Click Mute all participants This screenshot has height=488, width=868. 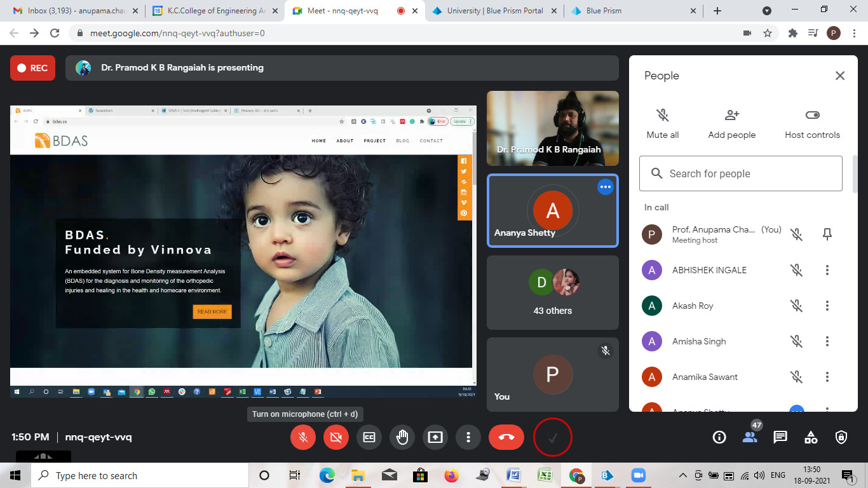click(662, 123)
